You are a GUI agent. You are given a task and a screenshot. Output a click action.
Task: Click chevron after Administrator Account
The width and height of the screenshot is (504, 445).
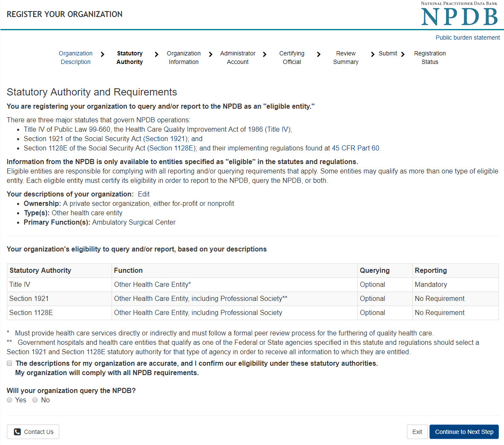click(x=265, y=54)
